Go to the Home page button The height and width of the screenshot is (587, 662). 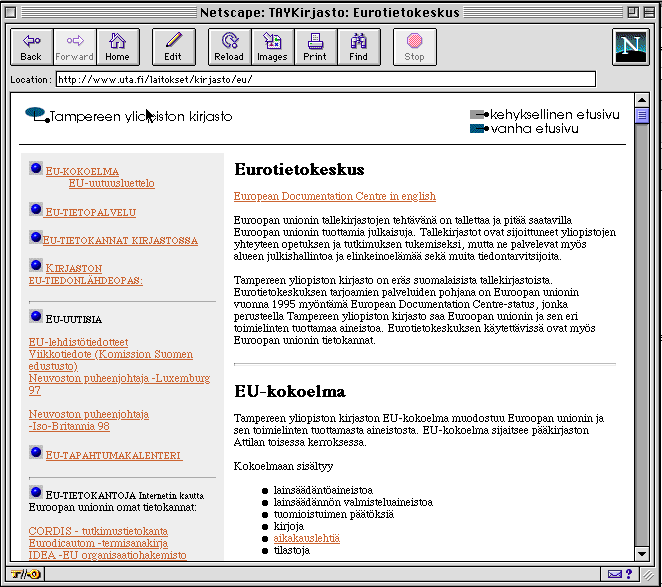[118, 47]
